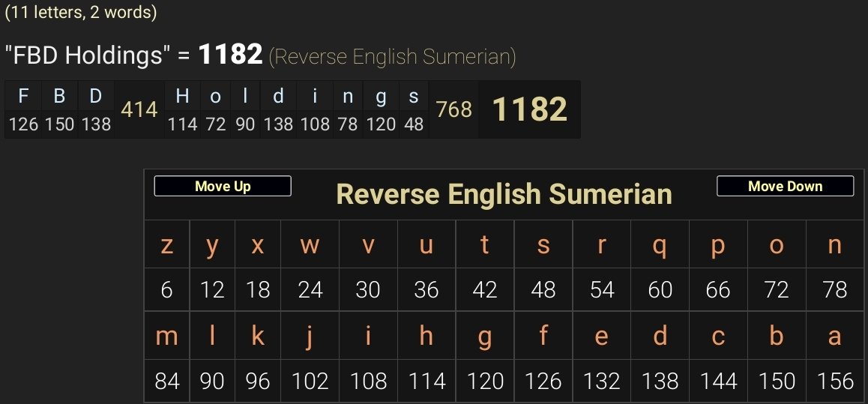Image resolution: width=868 pixels, height=404 pixels.
Task: Click the Move Up button
Action: coord(223,186)
